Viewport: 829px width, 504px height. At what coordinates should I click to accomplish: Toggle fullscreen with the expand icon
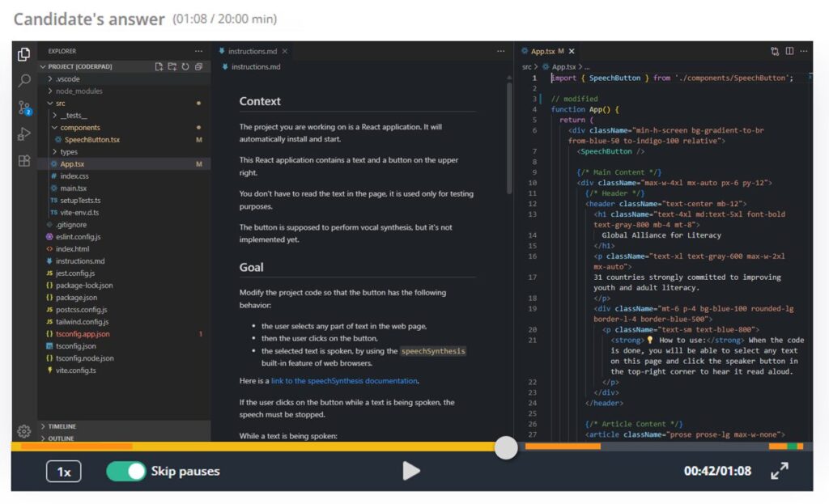coord(780,471)
